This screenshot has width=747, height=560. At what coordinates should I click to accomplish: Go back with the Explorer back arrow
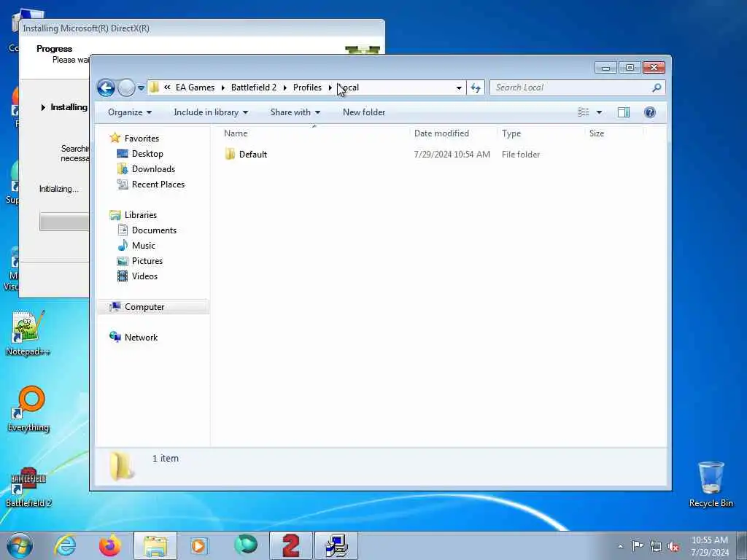(x=106, y=87)
